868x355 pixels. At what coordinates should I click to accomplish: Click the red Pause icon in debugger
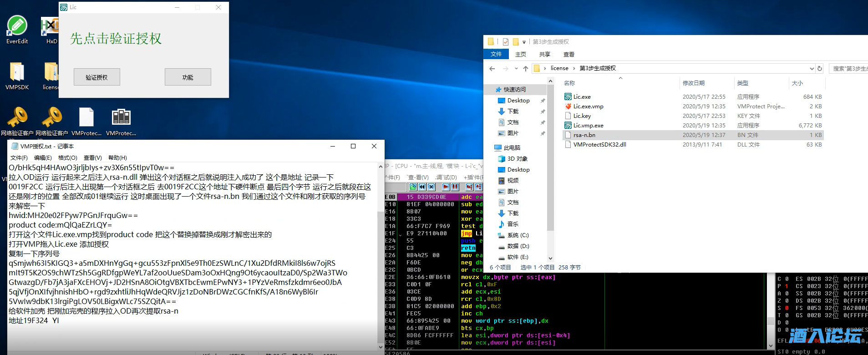coord(455,187)
